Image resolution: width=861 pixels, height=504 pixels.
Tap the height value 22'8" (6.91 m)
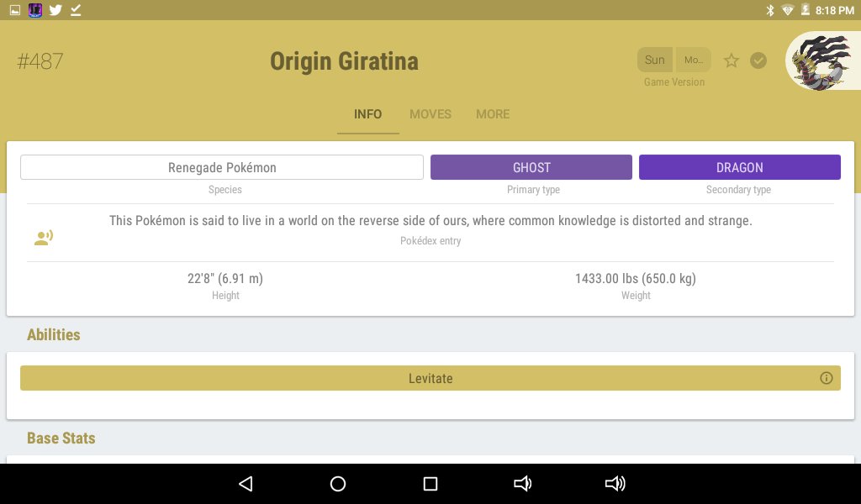225,278
